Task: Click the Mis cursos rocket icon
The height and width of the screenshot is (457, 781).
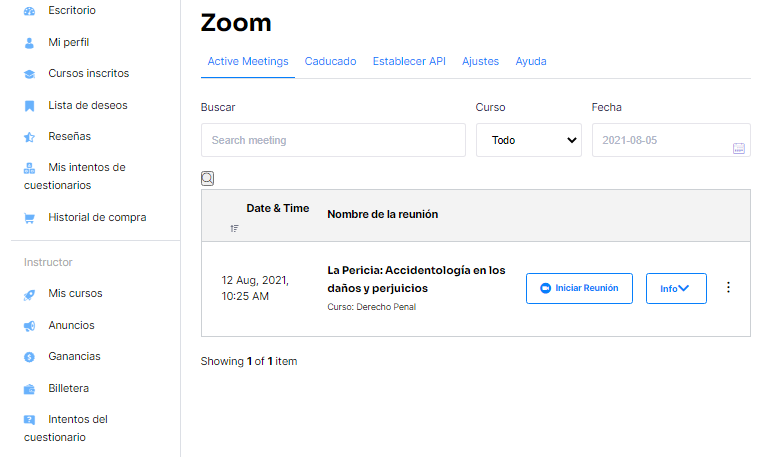Action: tap(29, 295)
